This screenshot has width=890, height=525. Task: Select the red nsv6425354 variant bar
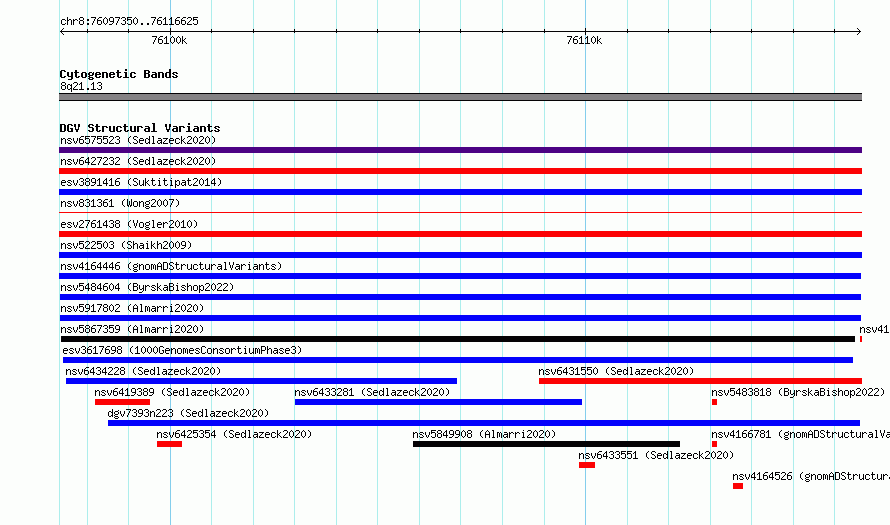click(x=169, y=444)
